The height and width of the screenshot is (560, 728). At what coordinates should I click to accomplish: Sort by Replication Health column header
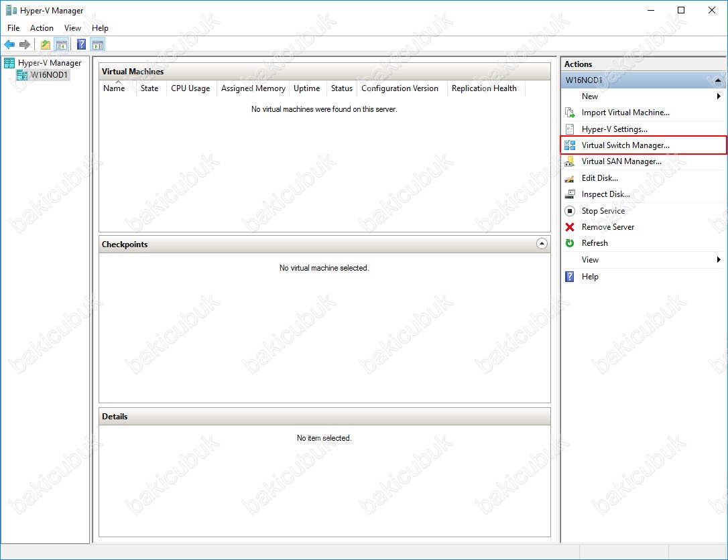coord(486,88)
